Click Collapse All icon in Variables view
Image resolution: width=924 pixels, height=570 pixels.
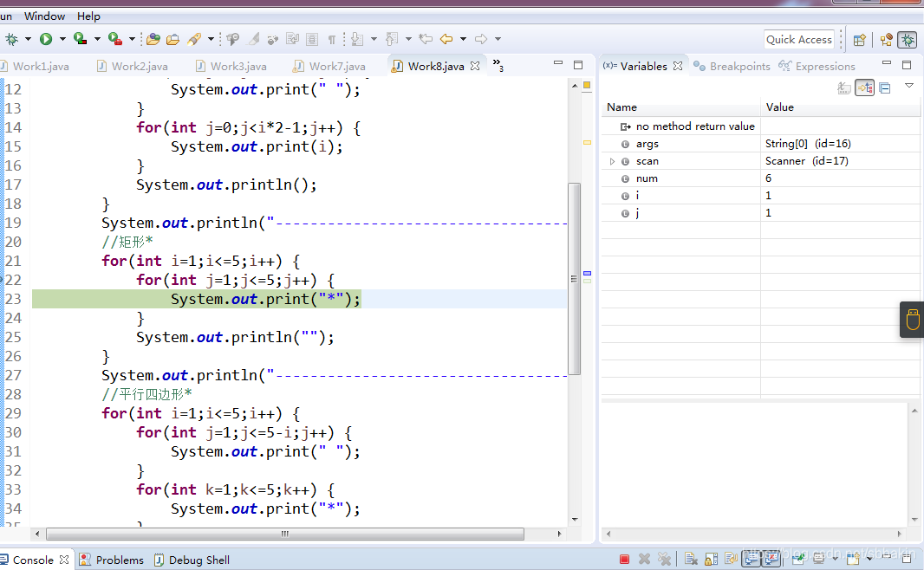click(884, 88)
